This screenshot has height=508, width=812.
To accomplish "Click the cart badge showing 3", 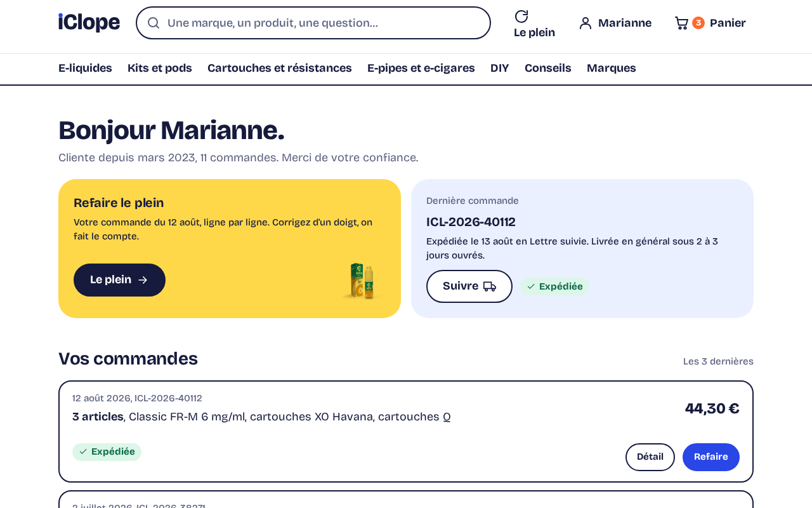I will tap(698, 23).
